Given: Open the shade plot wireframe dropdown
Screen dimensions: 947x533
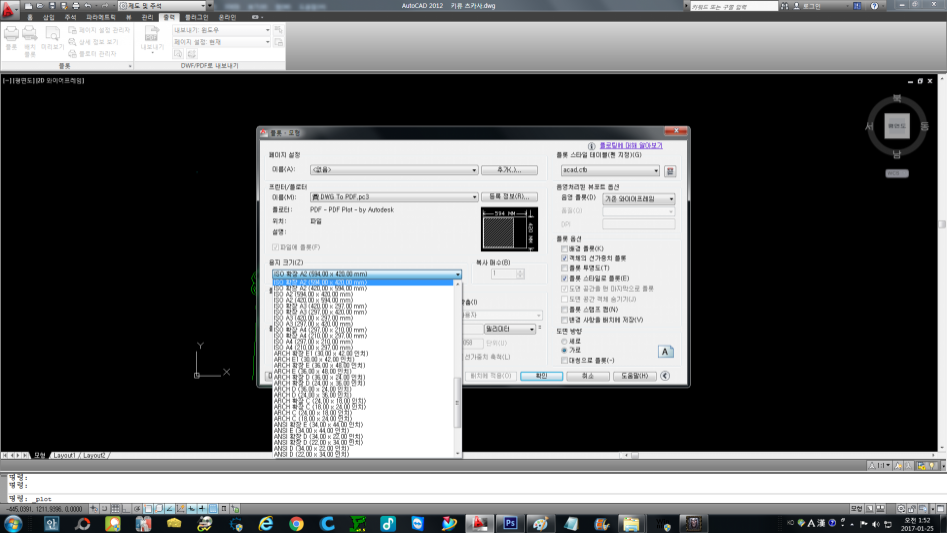Looking at the screenshot, I should tap(638, 199).
